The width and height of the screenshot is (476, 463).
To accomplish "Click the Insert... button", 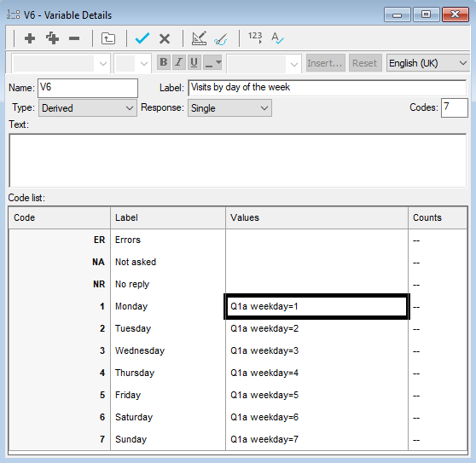I will (x=325, y=63).
